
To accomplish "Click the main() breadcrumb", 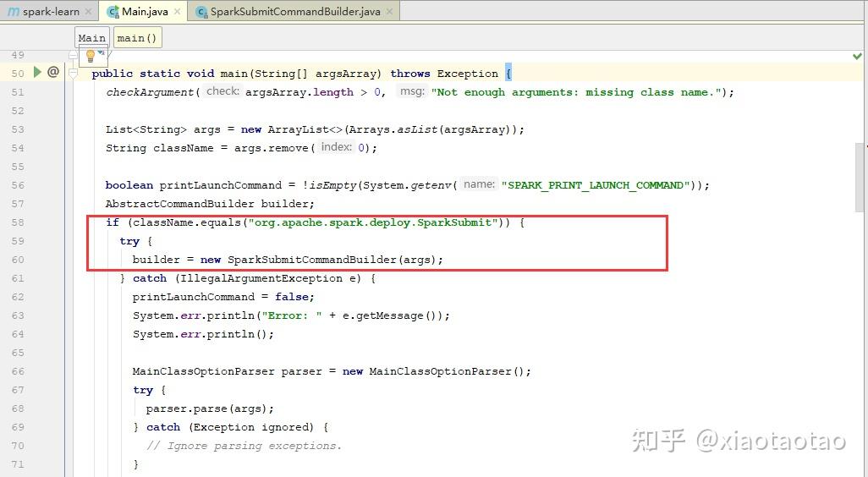I will pyautogui.click(x=137, y=37).
